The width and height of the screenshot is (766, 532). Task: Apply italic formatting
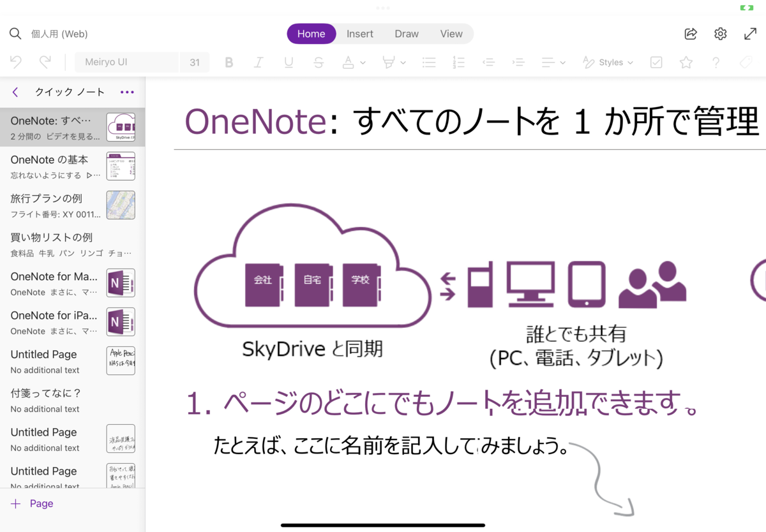(259, 62)
